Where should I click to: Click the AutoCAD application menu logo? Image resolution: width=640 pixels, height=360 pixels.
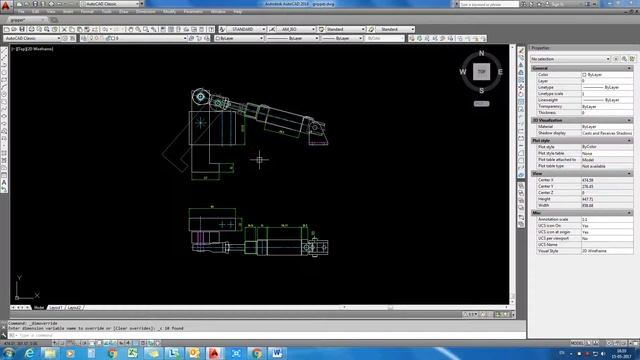(x=5, y=5)
